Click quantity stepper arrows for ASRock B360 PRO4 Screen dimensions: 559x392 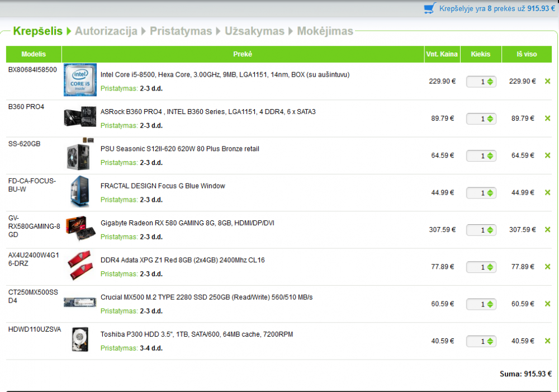pyautogui.click(x=490, y=119)
